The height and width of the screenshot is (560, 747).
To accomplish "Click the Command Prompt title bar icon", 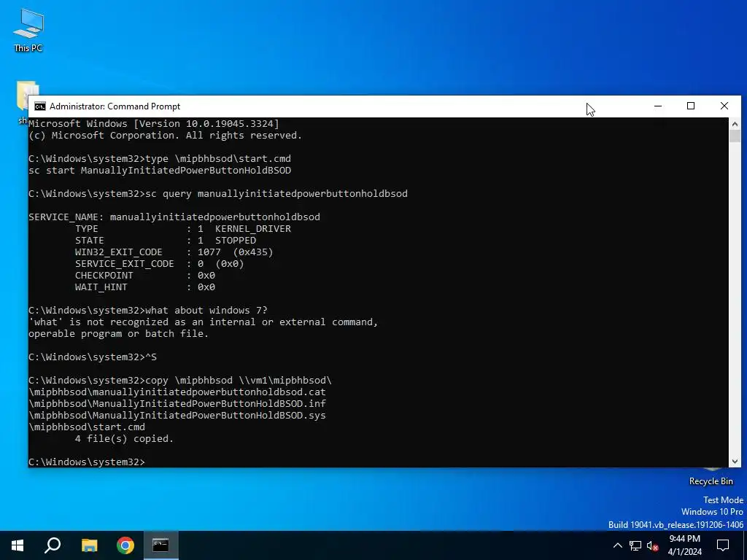I will [x=40, y=106].
